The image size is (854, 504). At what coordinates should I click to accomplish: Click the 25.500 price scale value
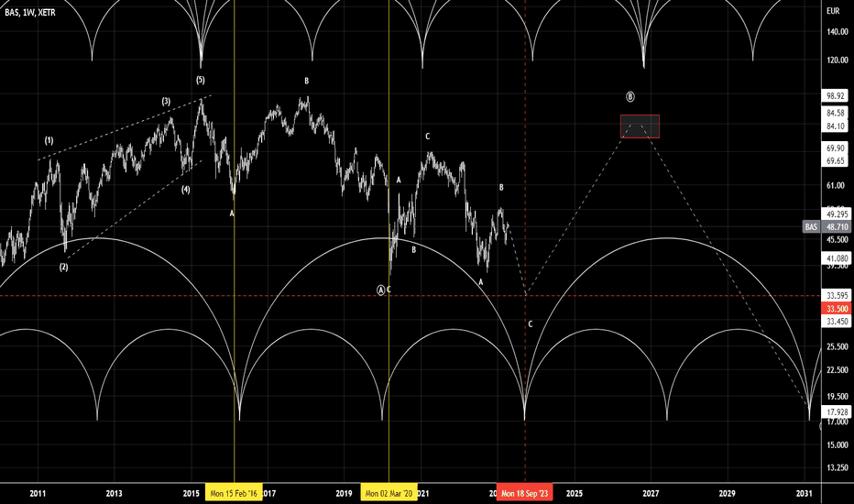coord(838,346)
